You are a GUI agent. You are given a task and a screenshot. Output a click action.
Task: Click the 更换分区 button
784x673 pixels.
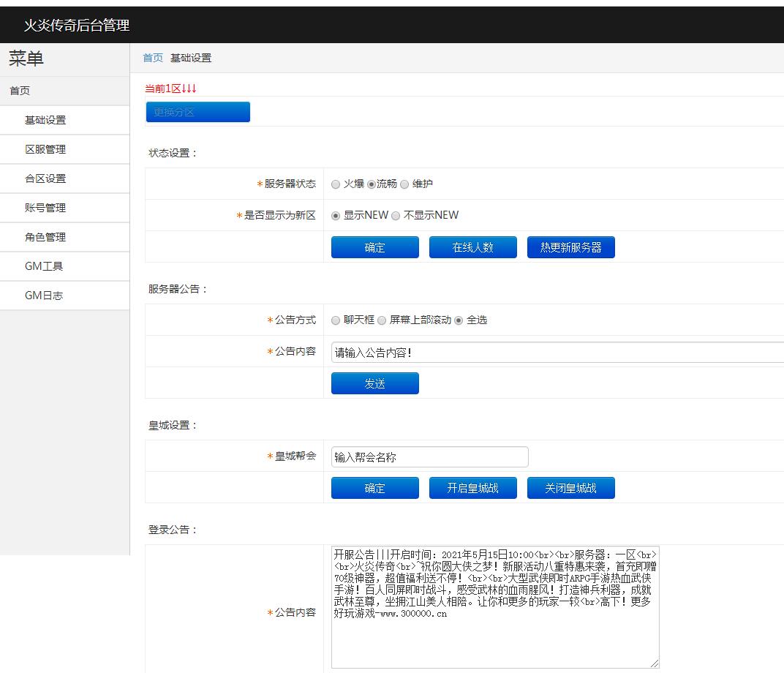[197, 112]
